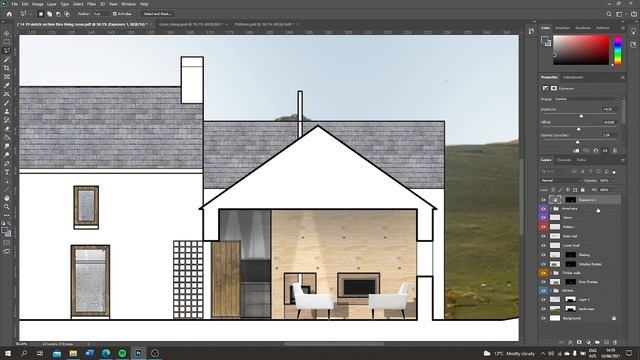
Task: Click the lock position icon in Layers
Action: click(568, 190)
